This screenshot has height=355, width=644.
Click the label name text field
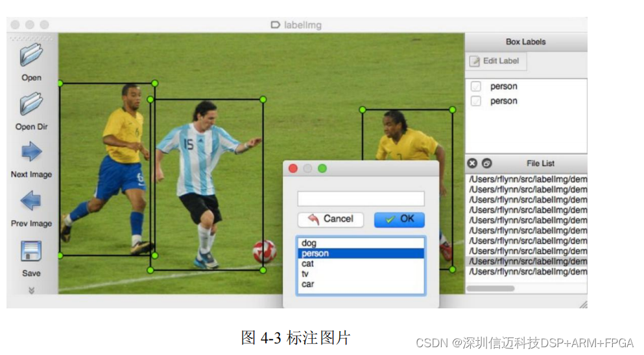pos(361,199)
